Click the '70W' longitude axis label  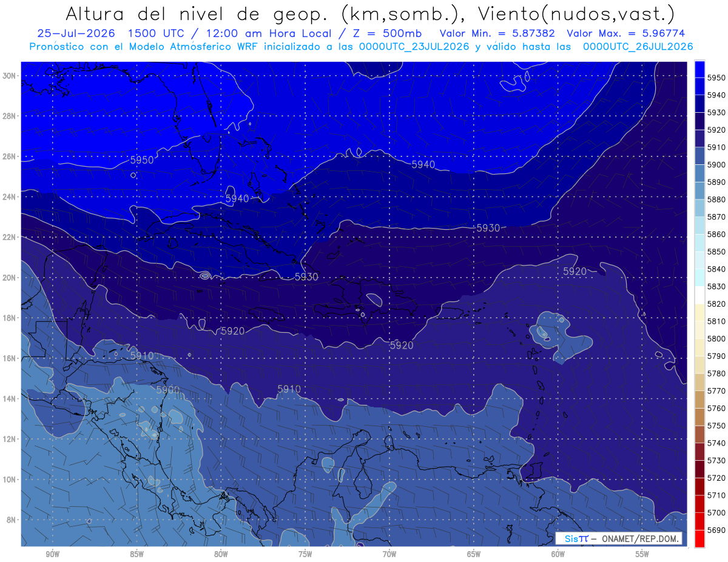click(x=389, y=554)
